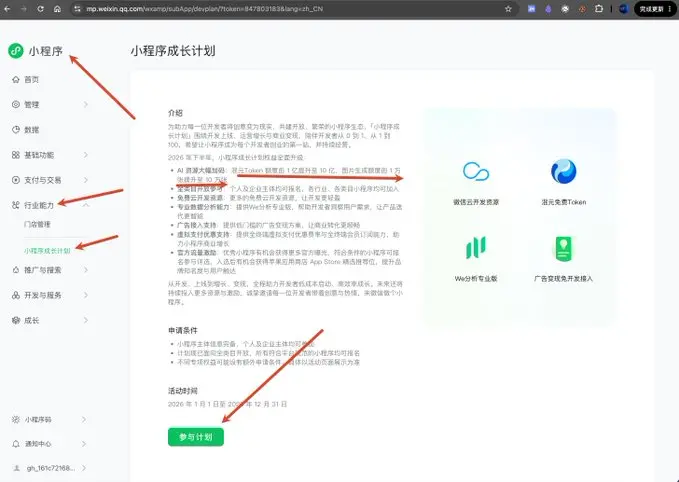Click the 小程序码 label
Screen dimensions: 679x482
38,420
